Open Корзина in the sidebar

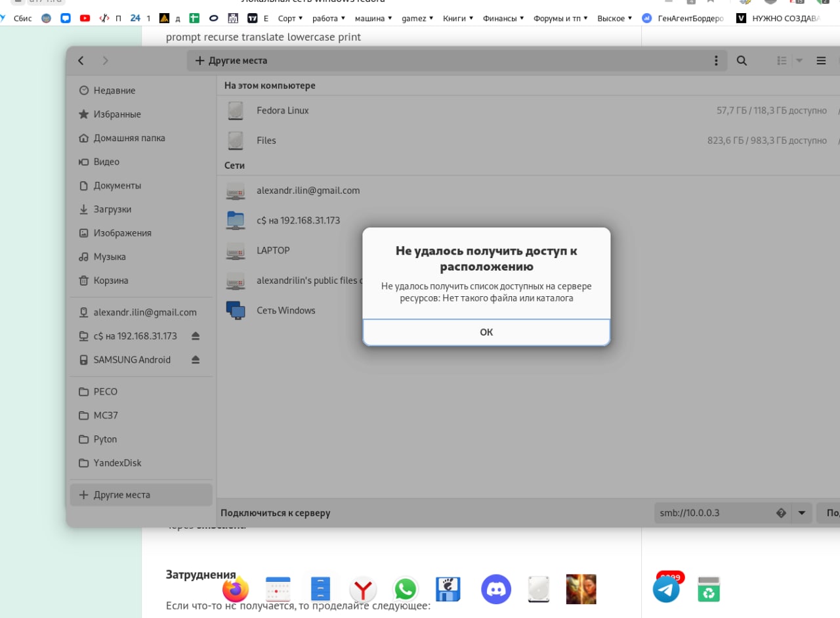click(x=141, y=280)
